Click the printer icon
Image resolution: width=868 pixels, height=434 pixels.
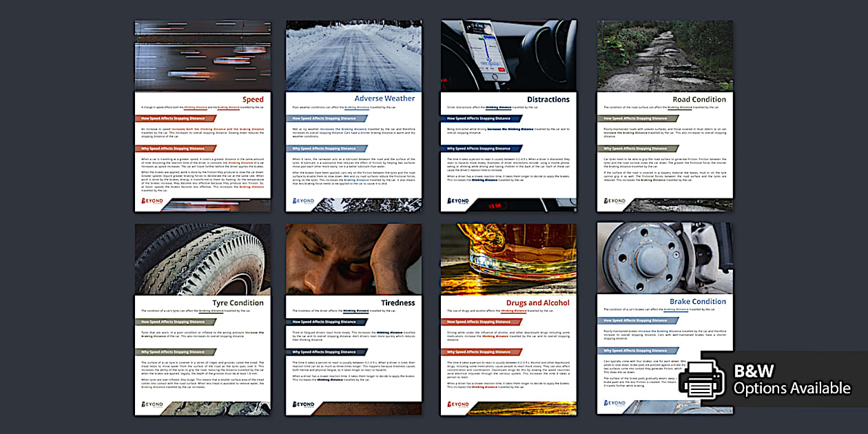701,378
